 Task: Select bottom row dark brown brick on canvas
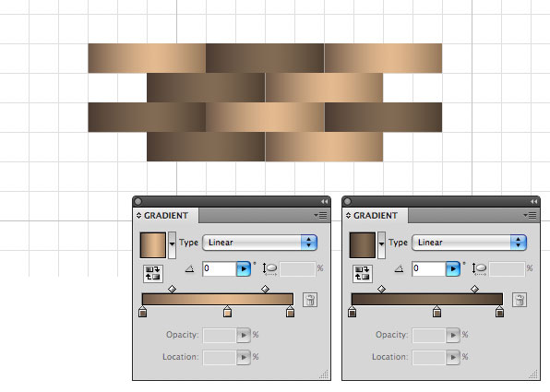(206, 147)
